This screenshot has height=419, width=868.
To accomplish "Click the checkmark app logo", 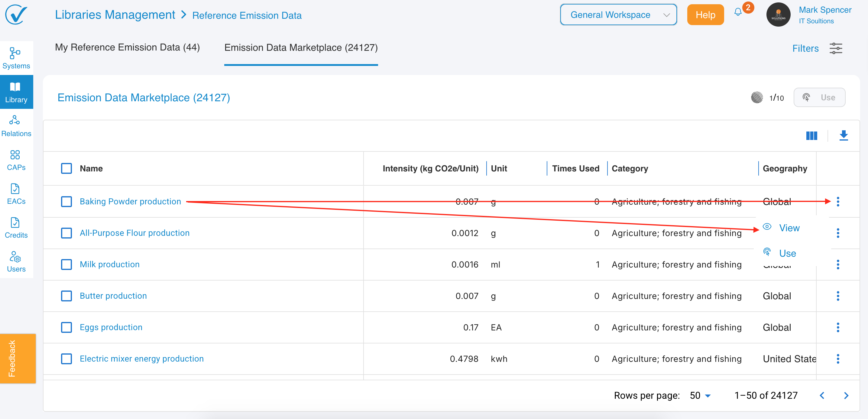I will pos(16,14).
